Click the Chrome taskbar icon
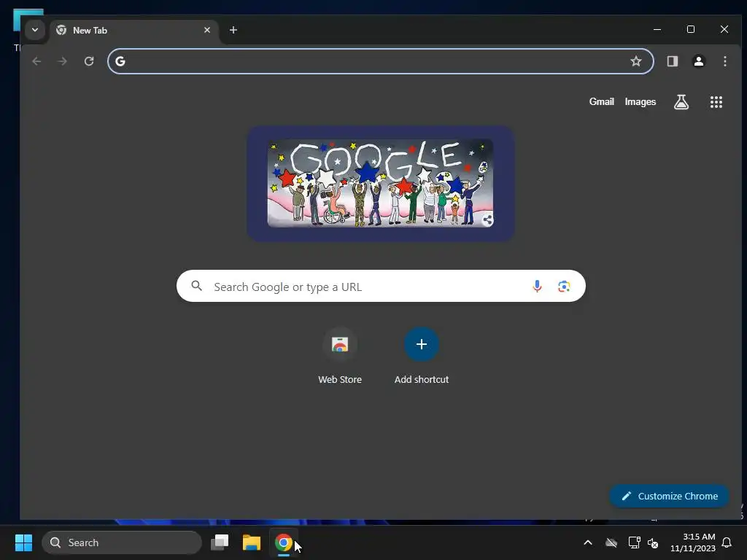Image resolution: width=747 pixels, height=560 pixels. [284, 542]
